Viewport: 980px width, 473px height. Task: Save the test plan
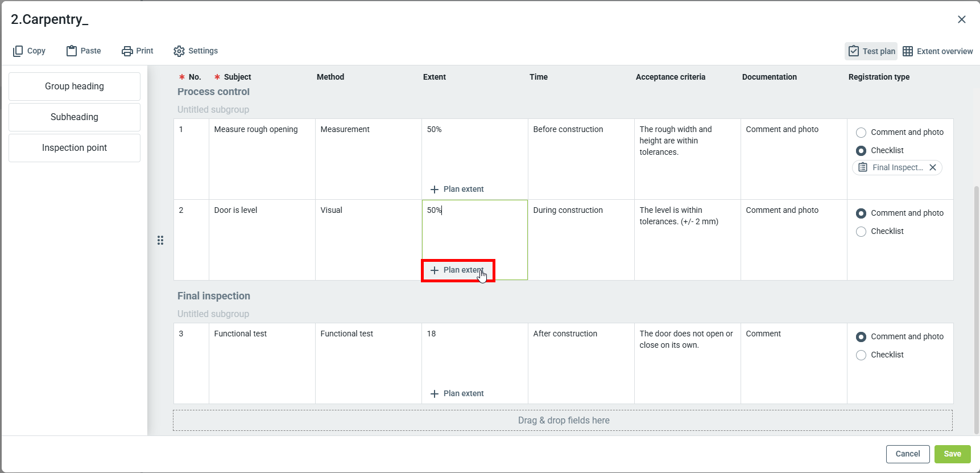pos(952,454)
